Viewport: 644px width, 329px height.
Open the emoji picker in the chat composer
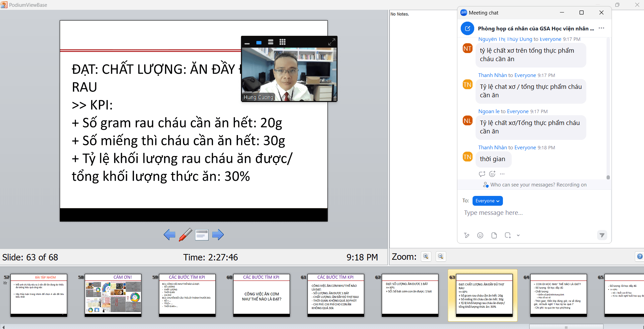coord(480,235)
